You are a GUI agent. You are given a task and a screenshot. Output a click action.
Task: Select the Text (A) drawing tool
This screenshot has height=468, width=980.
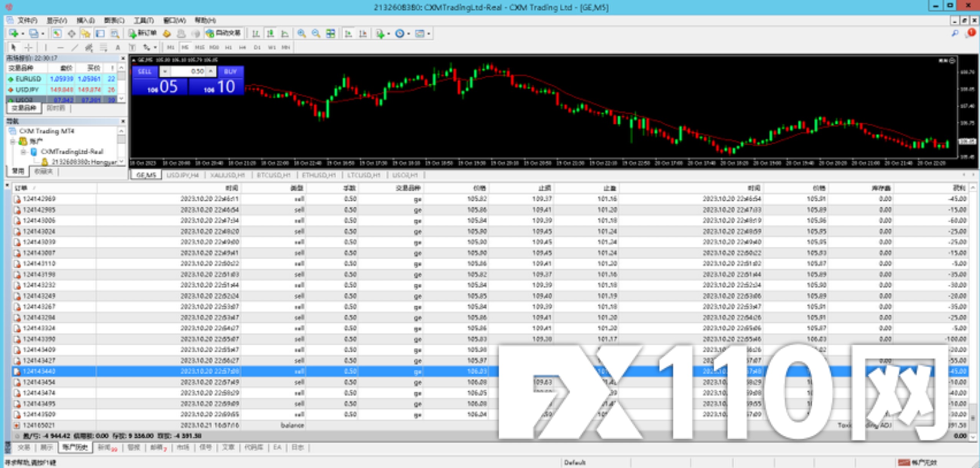(x=118, y=48)
